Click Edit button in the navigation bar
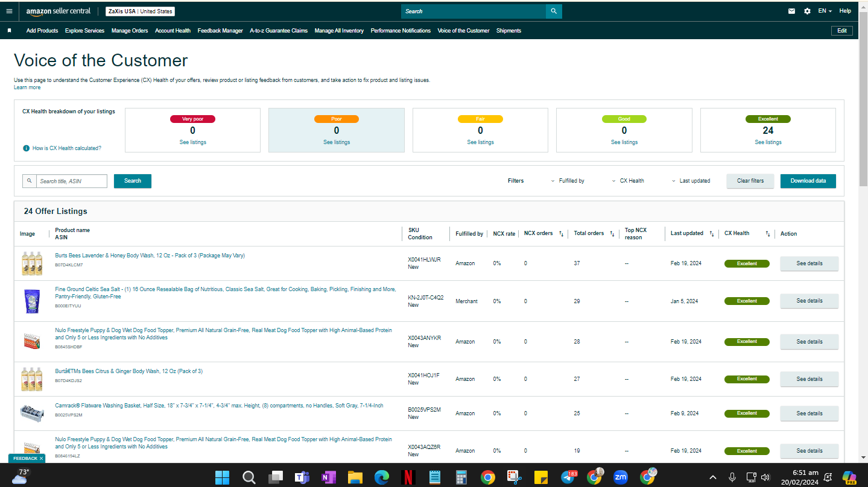The width and height of the screenshot is (868, 487). point(842,31)
